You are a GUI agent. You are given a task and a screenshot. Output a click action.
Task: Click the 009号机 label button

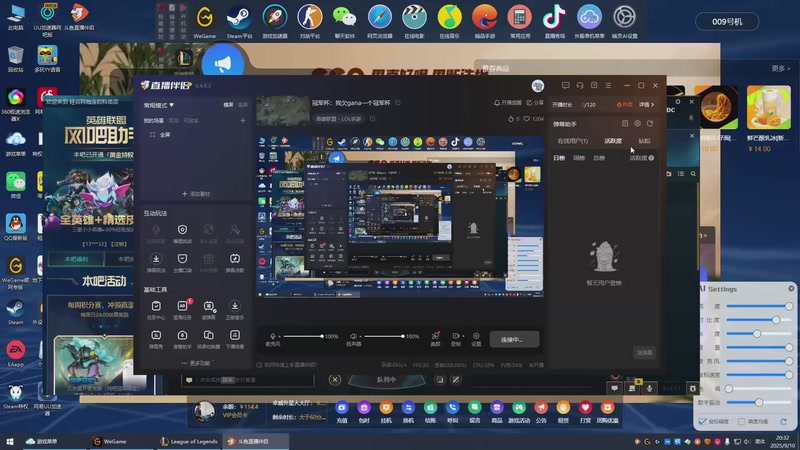[x=727, y=21]
